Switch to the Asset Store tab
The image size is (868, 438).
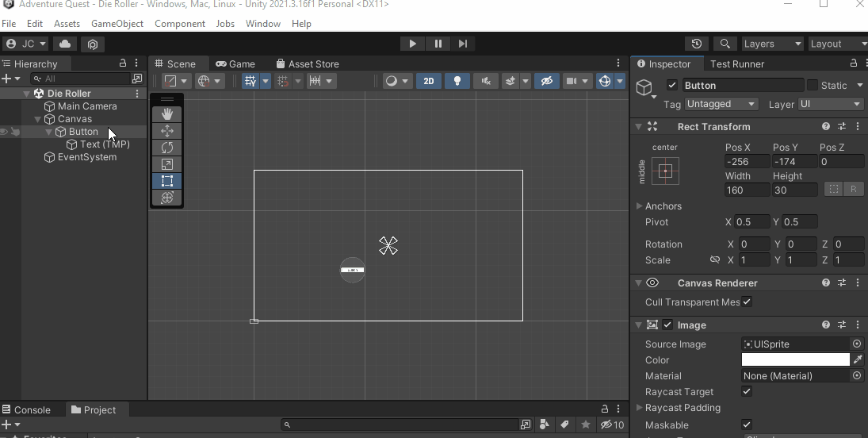[308, 63]
